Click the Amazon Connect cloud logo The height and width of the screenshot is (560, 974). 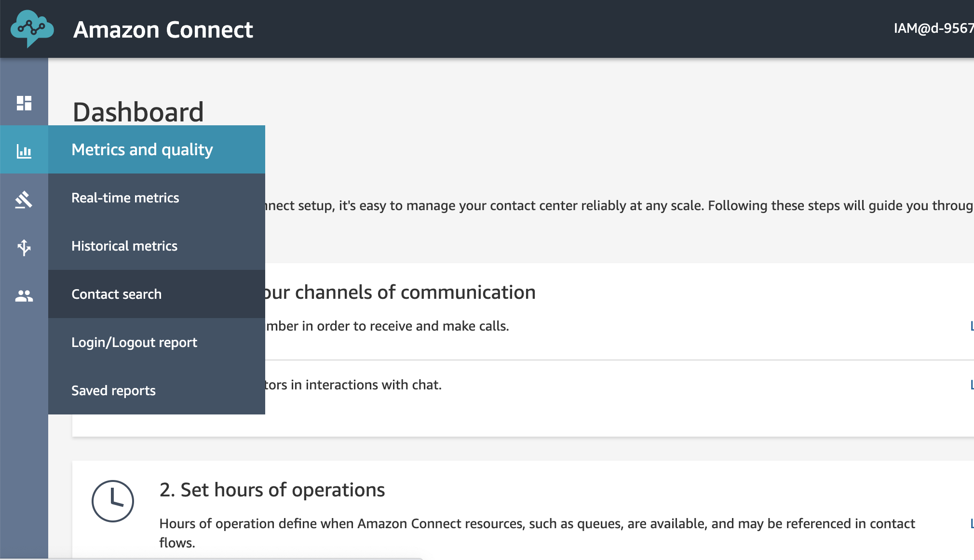click(x=32, y=28)
